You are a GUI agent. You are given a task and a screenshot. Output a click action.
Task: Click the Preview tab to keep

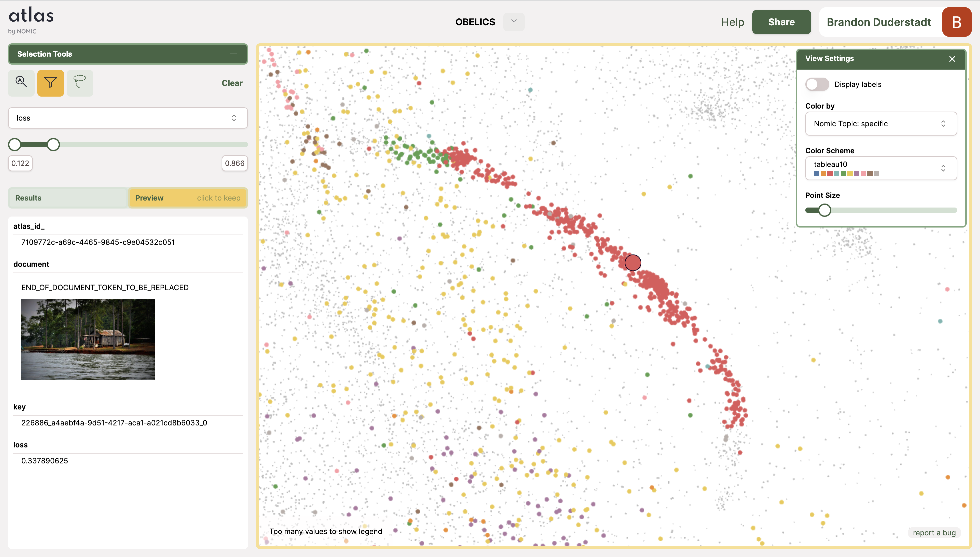click(188, 198)
